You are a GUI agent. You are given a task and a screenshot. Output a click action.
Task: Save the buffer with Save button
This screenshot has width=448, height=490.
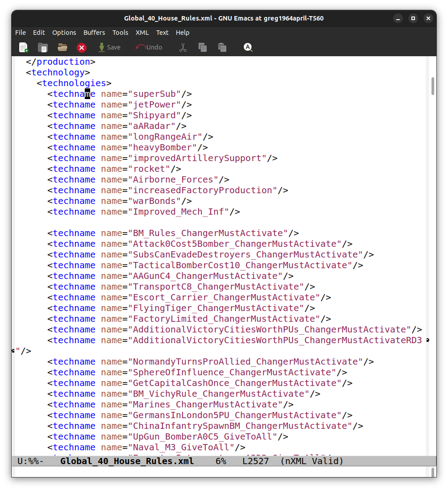tap(109, 47)
